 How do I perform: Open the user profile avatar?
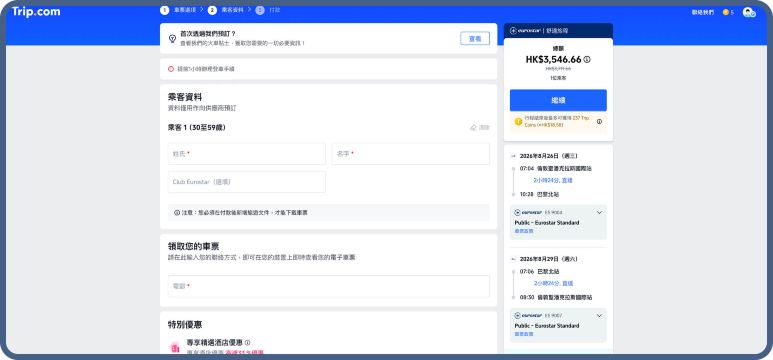pos(749,12)
